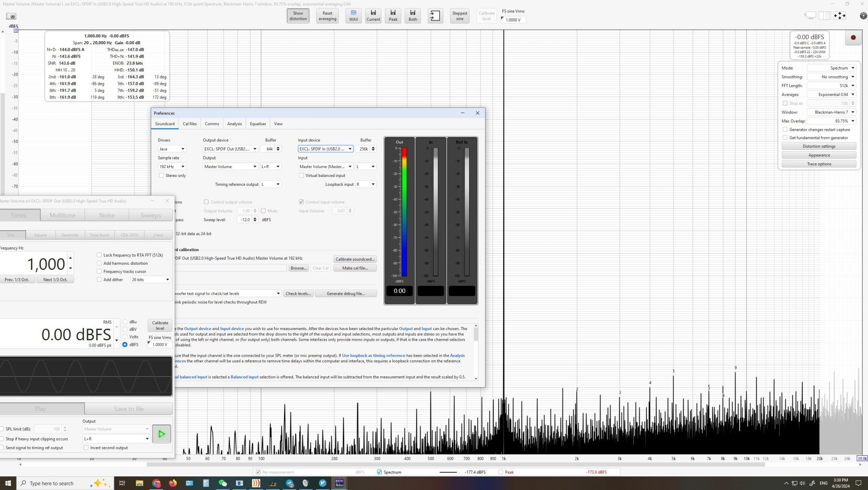
Task: Open the Analysis preferences tab
Action: (x=234, y=124)
